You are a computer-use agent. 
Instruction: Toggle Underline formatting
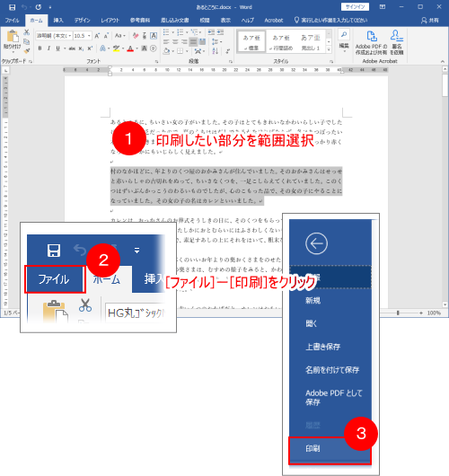pyautogui.click(x=58, y=48)
